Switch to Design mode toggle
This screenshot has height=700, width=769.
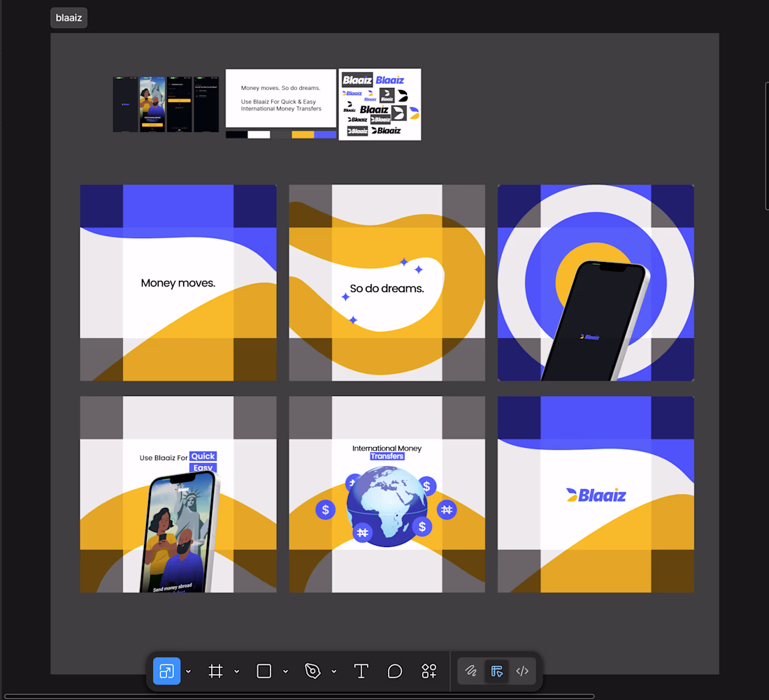click(x=497, y=671)
